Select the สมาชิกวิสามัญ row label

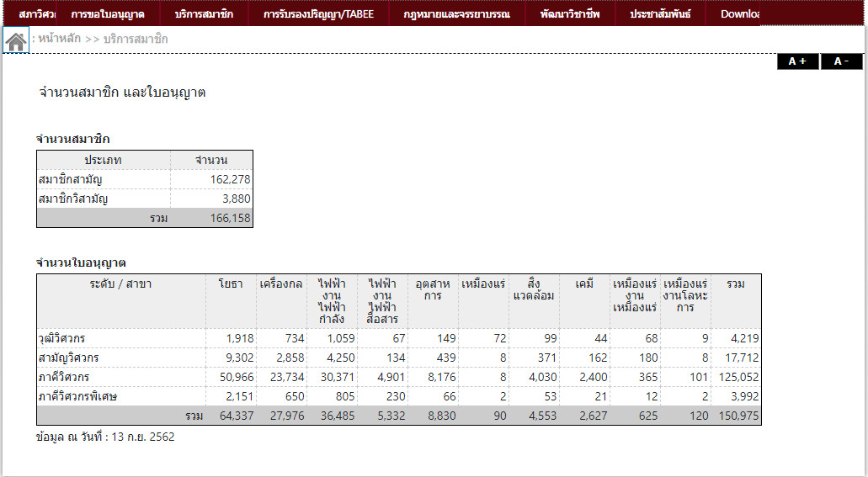(x=73, y=199)
